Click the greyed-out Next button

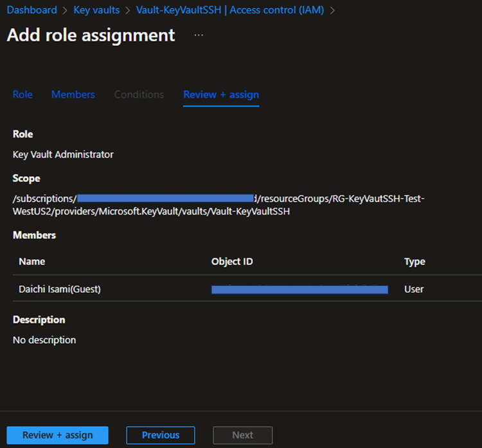pyautogui.click(x=242, y=435)
